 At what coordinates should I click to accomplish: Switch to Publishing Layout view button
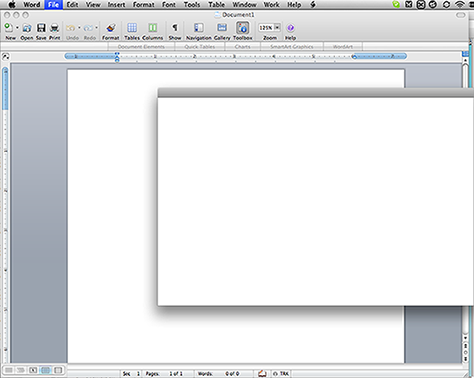click(33, 370)
